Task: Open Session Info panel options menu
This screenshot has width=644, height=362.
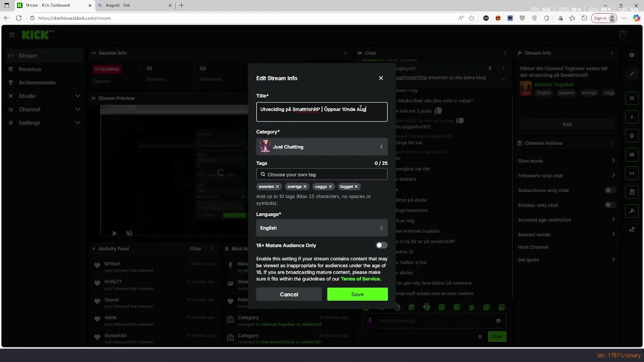Action: tap(345, 53)
